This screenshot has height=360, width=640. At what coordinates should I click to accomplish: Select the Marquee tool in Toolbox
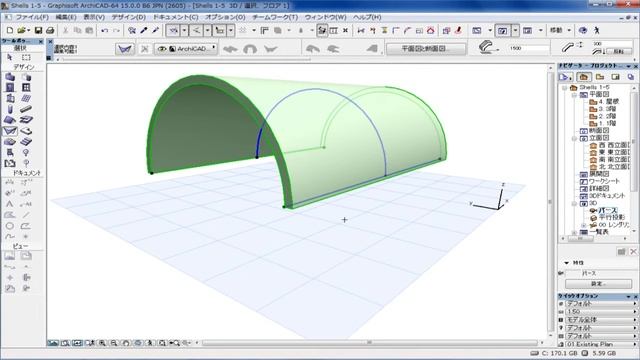click(26, 58)
